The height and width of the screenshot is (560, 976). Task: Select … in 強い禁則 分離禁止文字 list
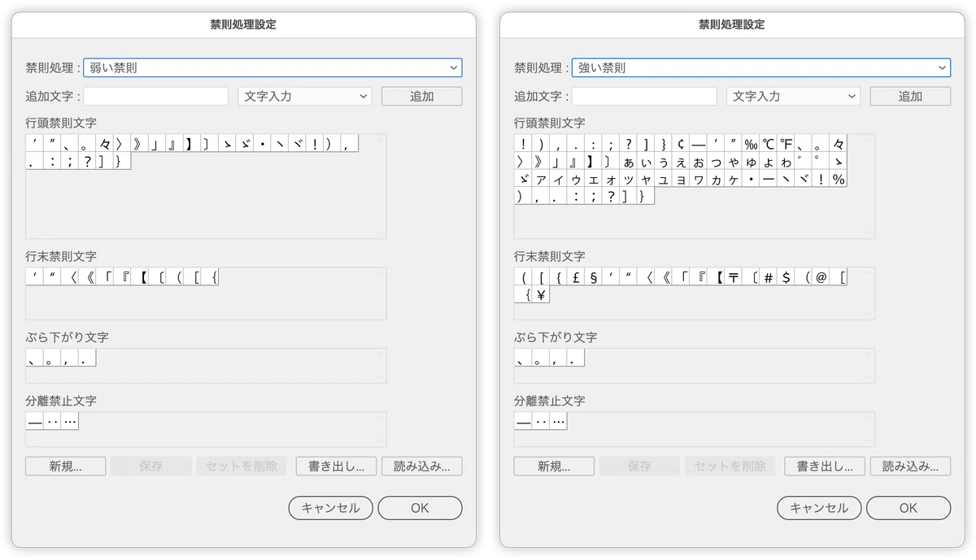point(558,421)
